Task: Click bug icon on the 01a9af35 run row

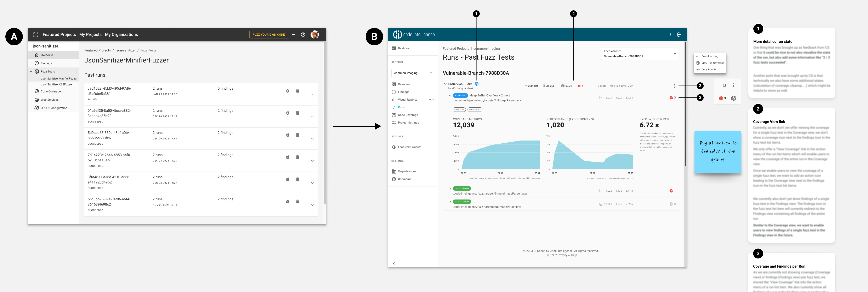Action: (x=287, y=113)
